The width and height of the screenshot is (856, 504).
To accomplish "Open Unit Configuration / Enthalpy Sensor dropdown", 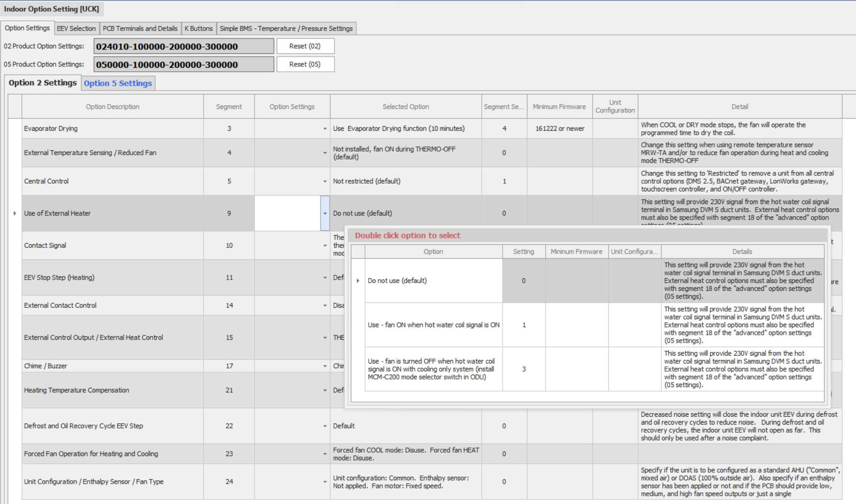I will (x=325, y=482).
